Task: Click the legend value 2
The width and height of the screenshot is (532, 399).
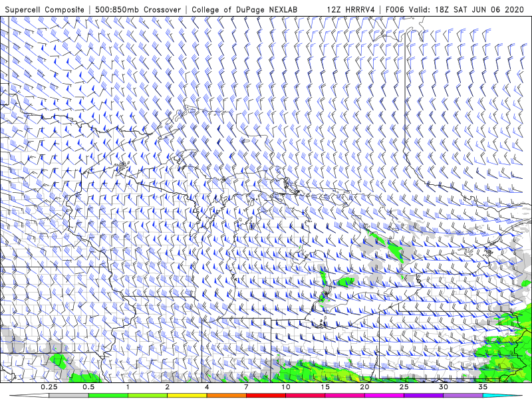Action: pyautogui.click(x=168, y=387)
